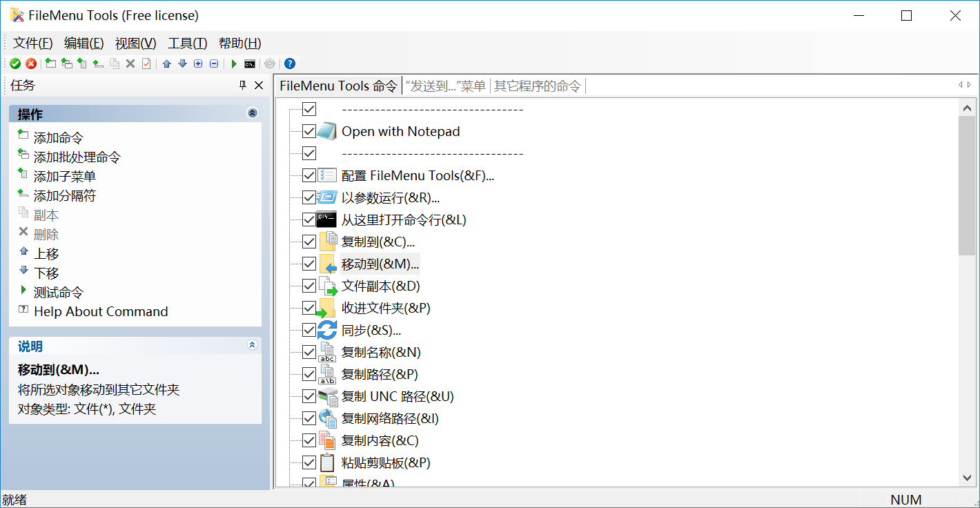Screen dimensions: 980x508
Task: Collapse the 操作 section chevron
Action: pos(252,113)
